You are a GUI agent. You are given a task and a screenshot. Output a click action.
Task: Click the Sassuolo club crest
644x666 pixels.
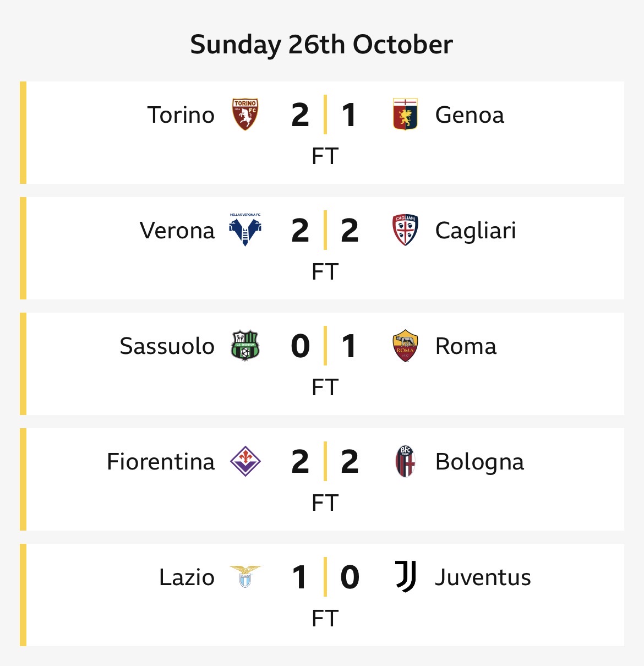(x=245, y=346)
